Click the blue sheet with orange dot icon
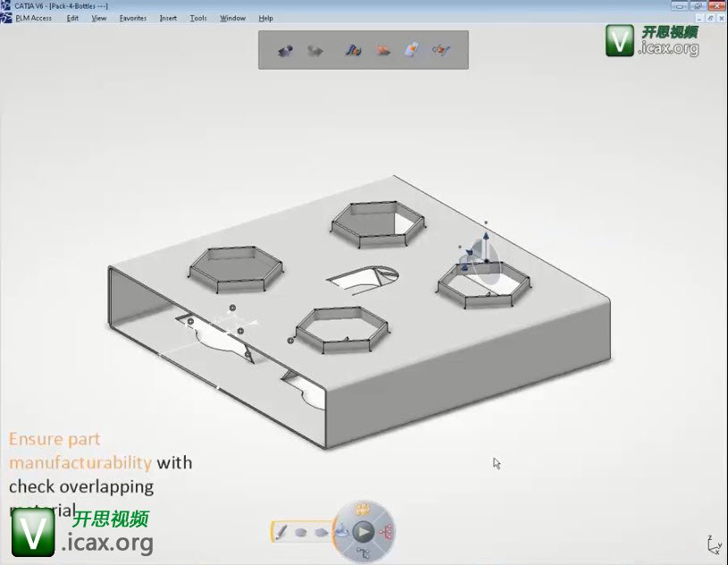This screenshot has width=728, height=565. (412, 49)
